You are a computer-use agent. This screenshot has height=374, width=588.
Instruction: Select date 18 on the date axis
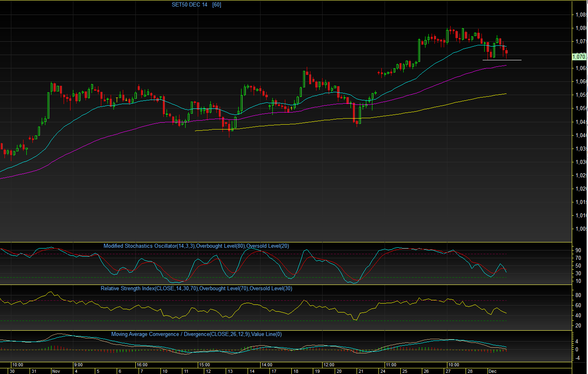(x=296, y=371)
